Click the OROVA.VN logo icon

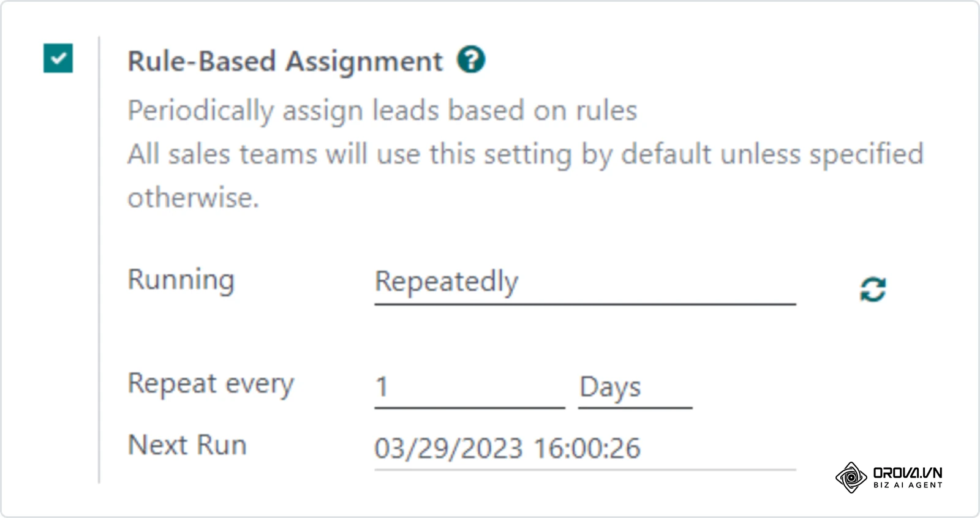click(x=851, y=478)
